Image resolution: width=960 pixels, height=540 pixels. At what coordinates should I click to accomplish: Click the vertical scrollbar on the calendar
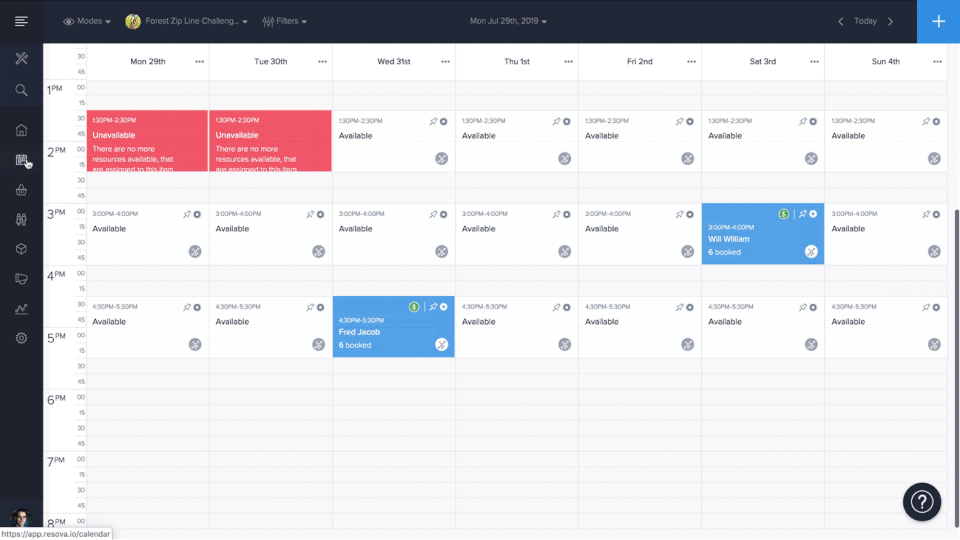[x=956, y=367]
